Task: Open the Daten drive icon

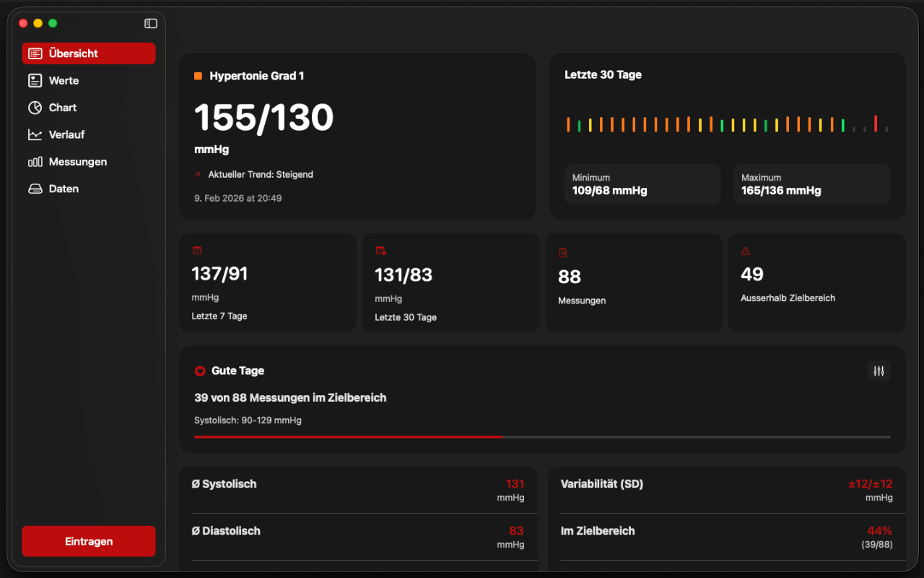Action: click(x=35, y=189)
